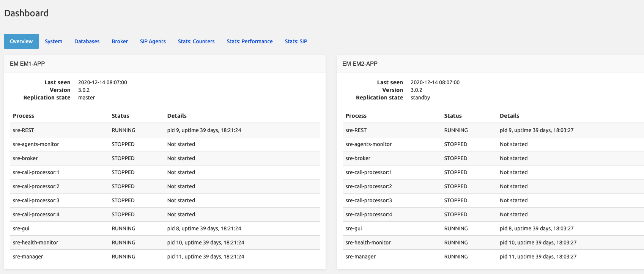This screenshot has height=274, width=644.
Task: Click the Process column header in EM2-APP
Action: point(356,116)
